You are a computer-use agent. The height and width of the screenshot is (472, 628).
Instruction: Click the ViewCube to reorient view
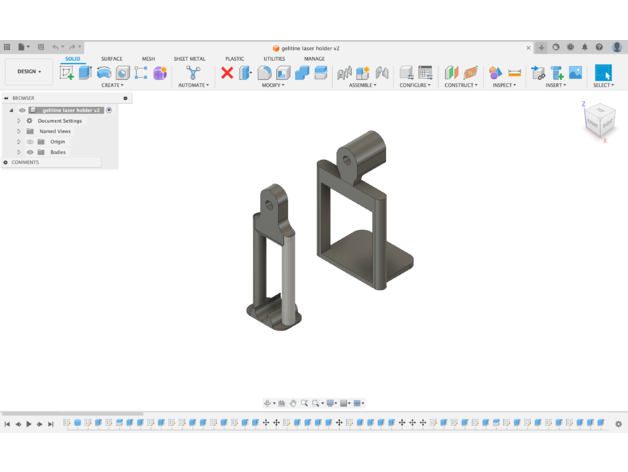(600, 122)
